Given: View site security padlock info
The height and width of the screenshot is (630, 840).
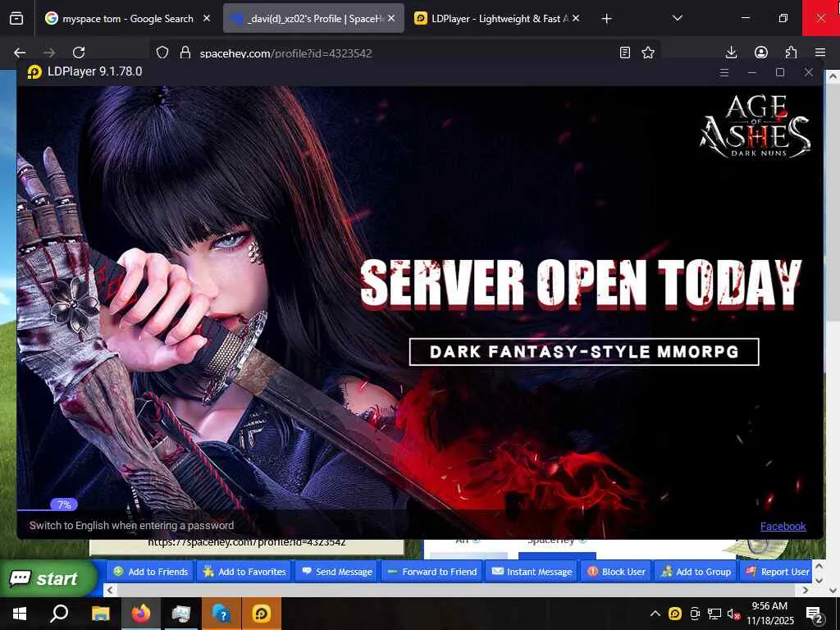Looking at the screenshot, I should [x=185, y=52].
